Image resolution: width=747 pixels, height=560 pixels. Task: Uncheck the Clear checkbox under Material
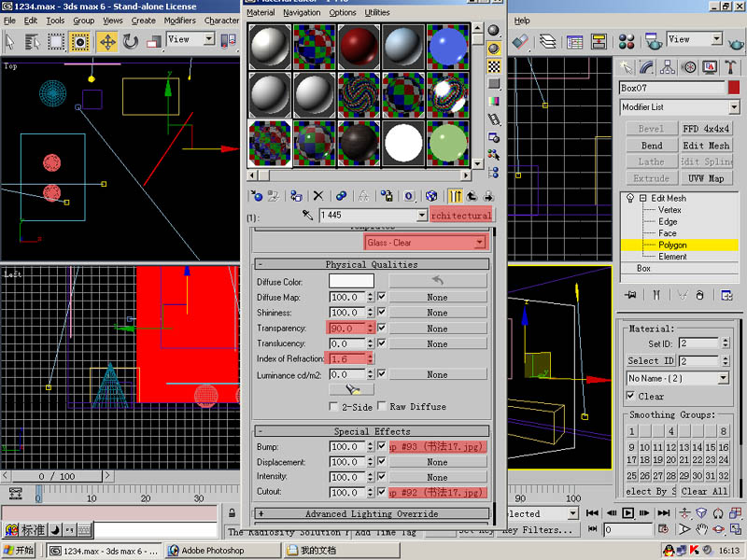[x=631, y=396]
